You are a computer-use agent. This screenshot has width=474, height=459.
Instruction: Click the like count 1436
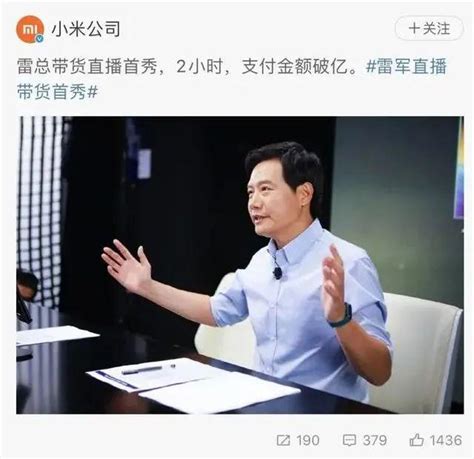coord(446,440)
